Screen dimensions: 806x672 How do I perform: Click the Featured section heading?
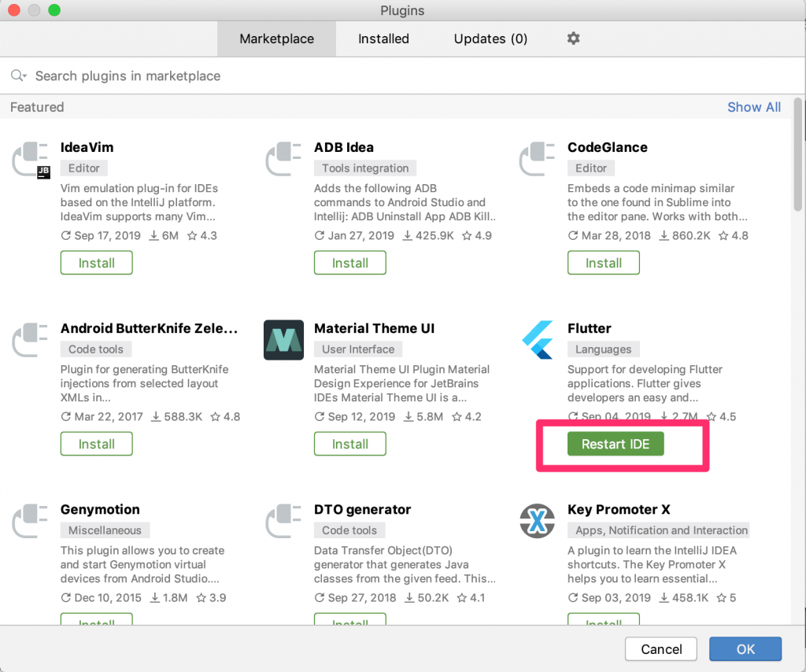click(x=37, y=107)
